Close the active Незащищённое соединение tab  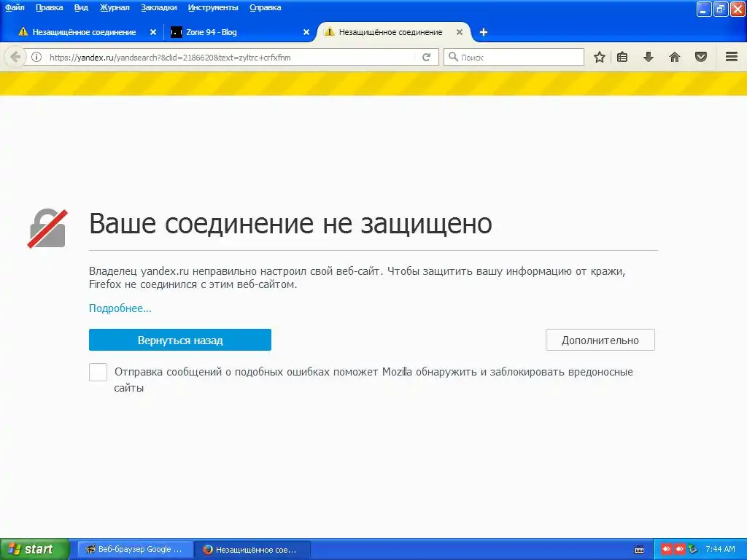click(x=460, y=32)
